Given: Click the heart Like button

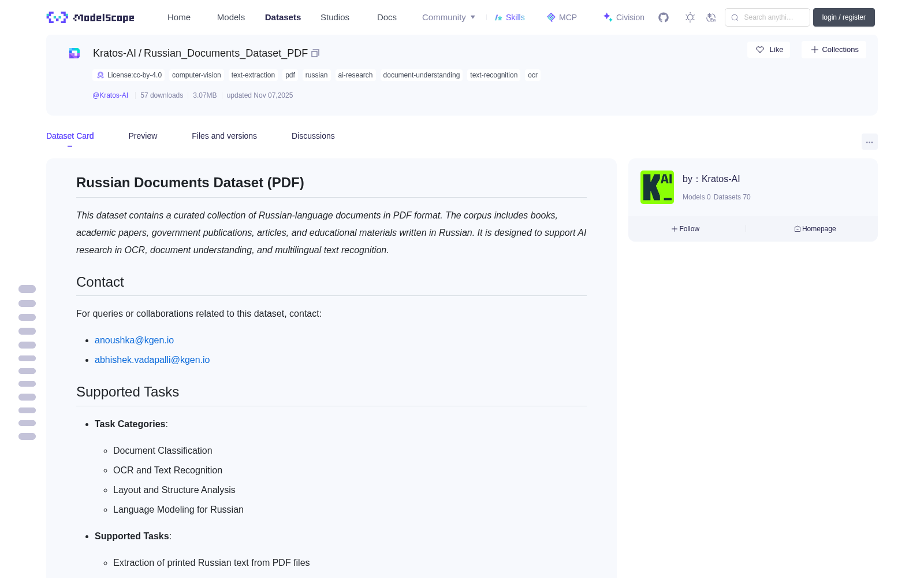Looking at the screenshot, I should pos(769,50).
